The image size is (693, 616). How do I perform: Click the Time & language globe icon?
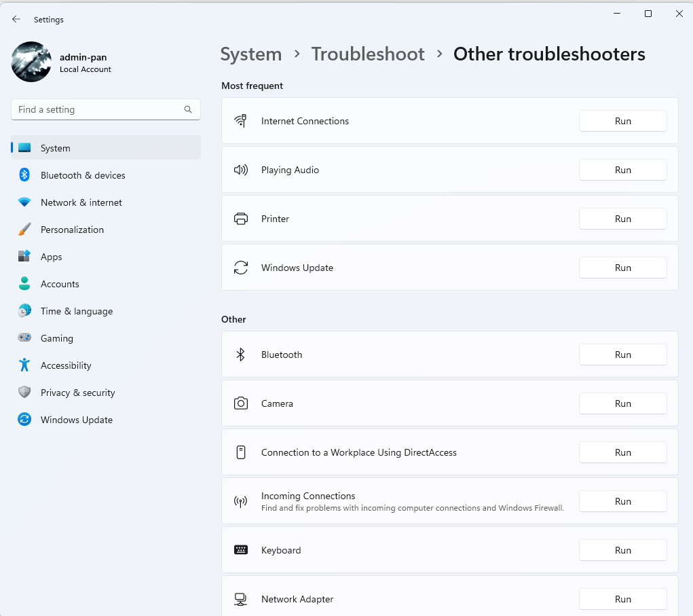(24, 311)
